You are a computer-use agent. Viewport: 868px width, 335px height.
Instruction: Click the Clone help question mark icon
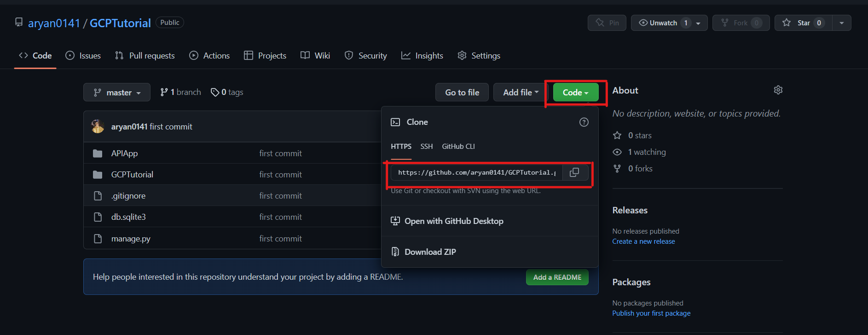click(x=584, y=122)
